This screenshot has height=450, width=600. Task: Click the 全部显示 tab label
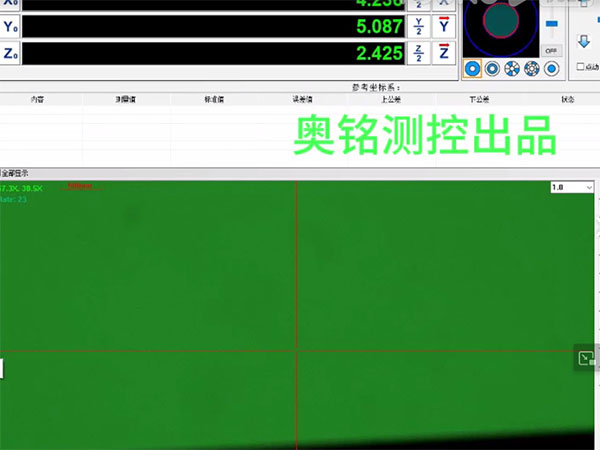(15, 173)
